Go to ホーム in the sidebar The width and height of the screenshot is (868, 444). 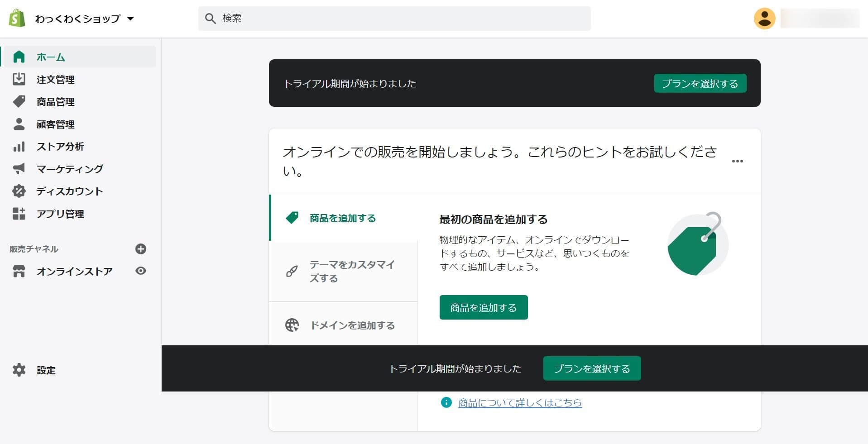click(51, 57)
